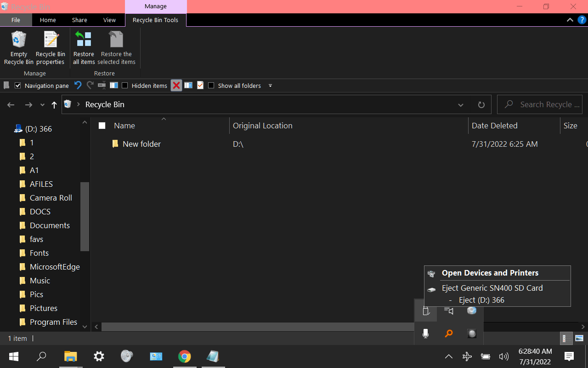Click the volume speaker icon in system tray

tap(504, 356)
